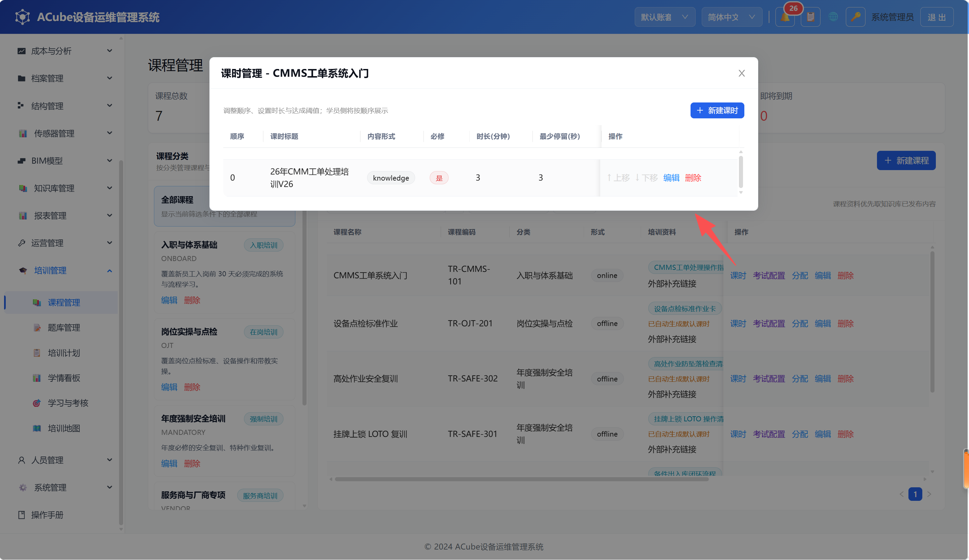Select page 1 in pagination

(x=915, y=494)
